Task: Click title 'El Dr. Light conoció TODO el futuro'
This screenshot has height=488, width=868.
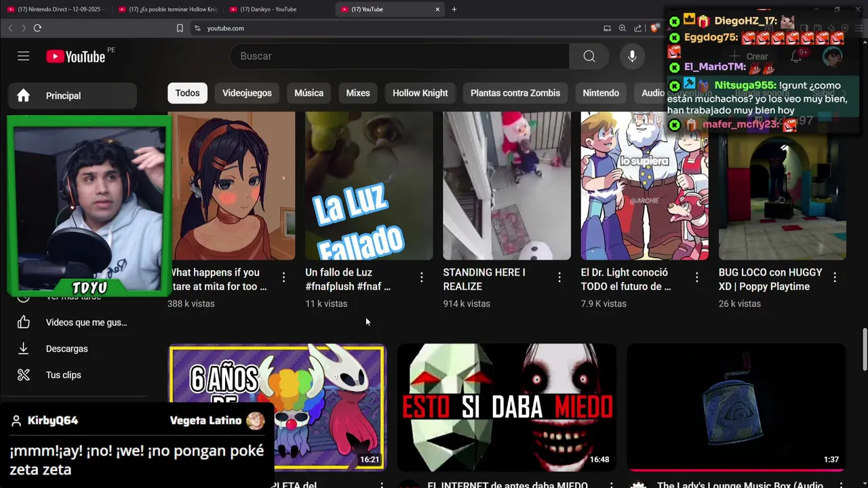Action: 626,279
